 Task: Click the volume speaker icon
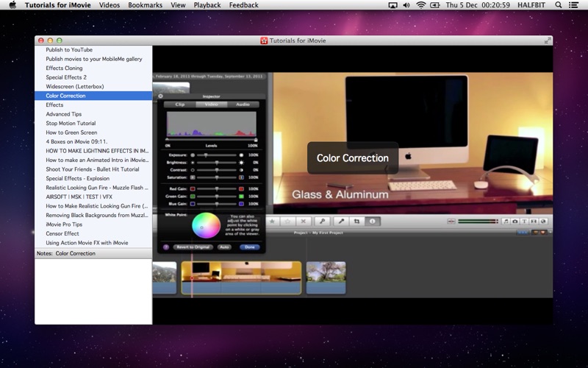(406, 5)
